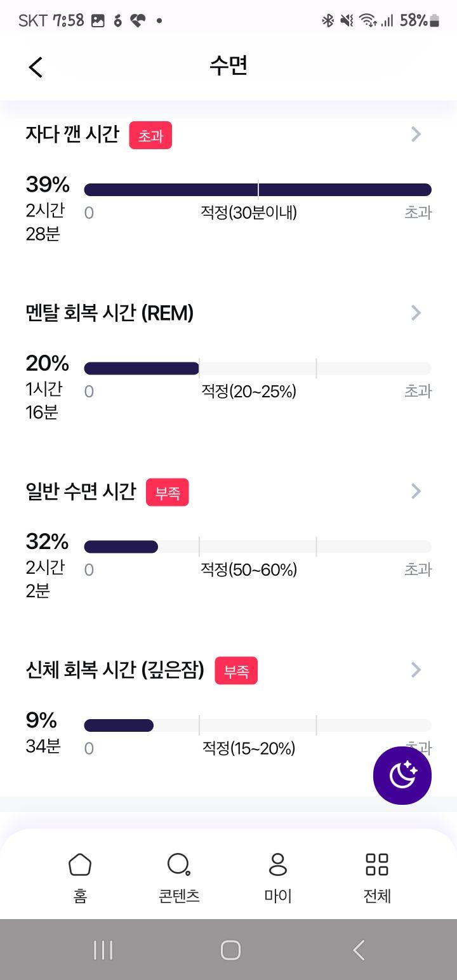Screen dimensions: 457x980
Task: Tap the 부족 badge beside 일반 수면 시간
Action: pos(168,492)
